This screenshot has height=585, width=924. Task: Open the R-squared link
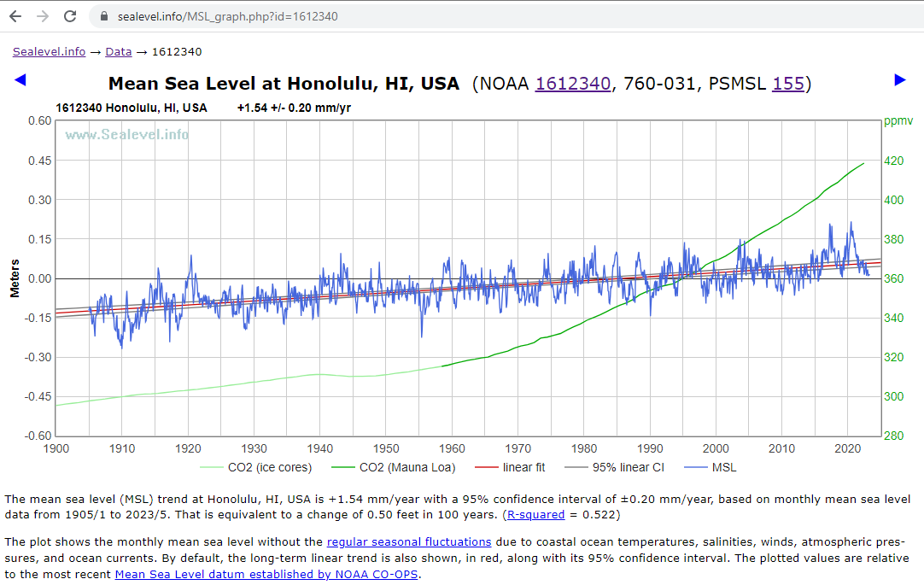click(x=535, y=515)
